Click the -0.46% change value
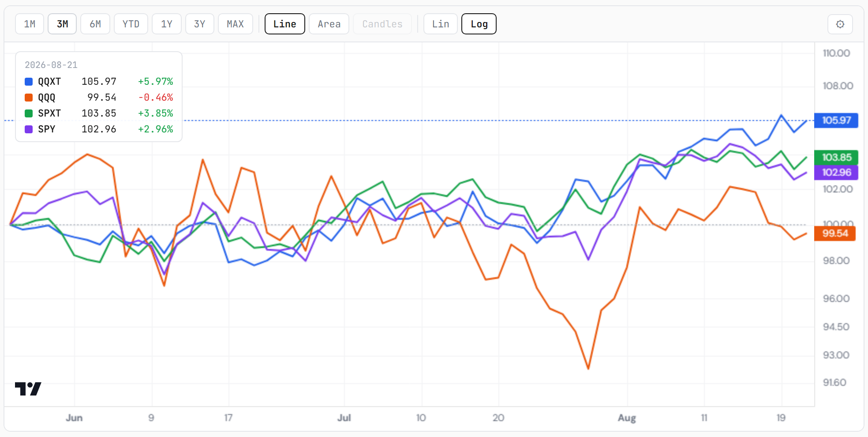Viewport: 868px width, 437px height. (156, 98)
